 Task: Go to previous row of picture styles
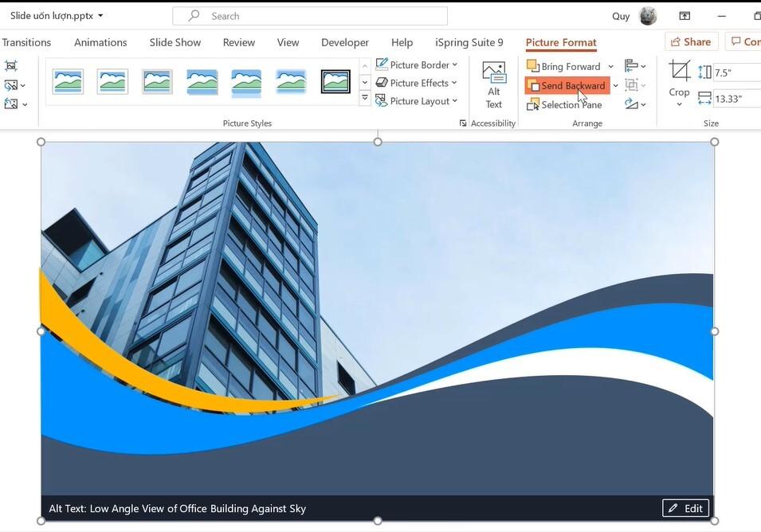[x=365, y=65]
